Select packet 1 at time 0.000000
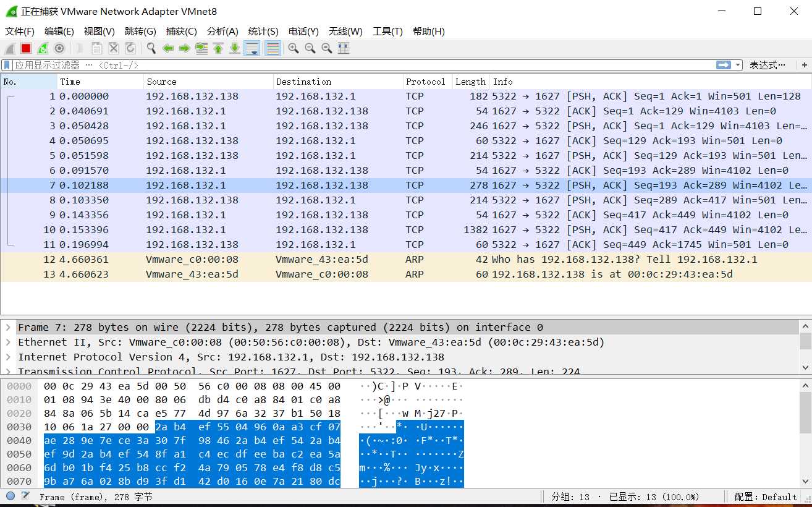The height and width of the screenshot is (507, 812). 405,96
